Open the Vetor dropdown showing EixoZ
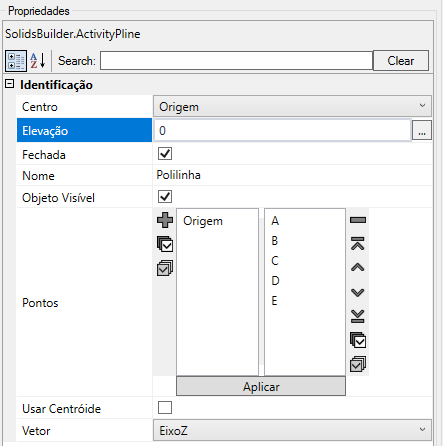 292,430
